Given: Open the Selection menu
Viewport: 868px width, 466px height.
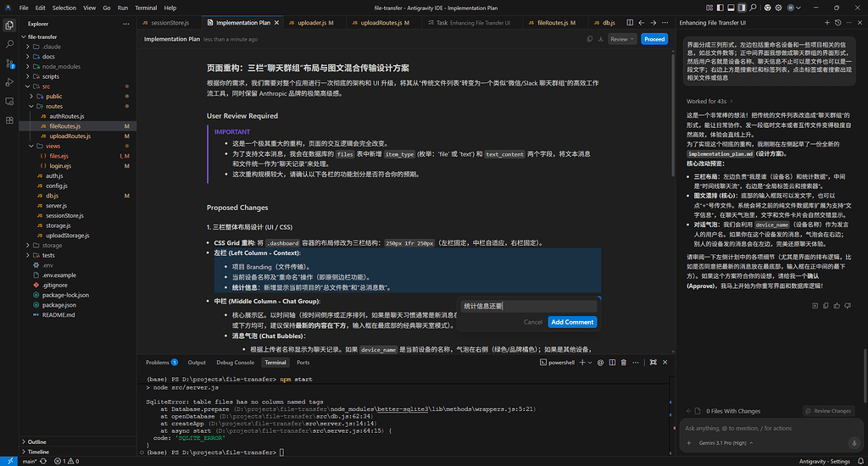Looking at the screenshot, I should click(64, 8).
